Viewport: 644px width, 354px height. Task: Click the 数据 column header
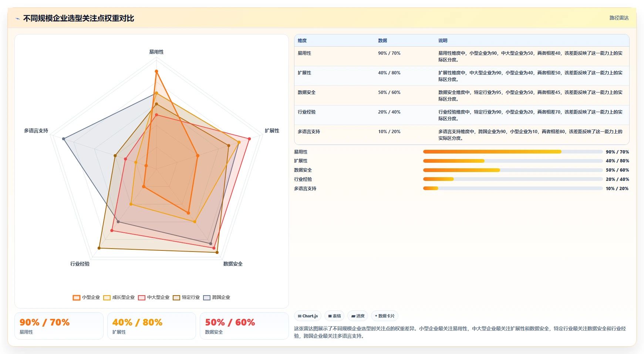(382, 41)
